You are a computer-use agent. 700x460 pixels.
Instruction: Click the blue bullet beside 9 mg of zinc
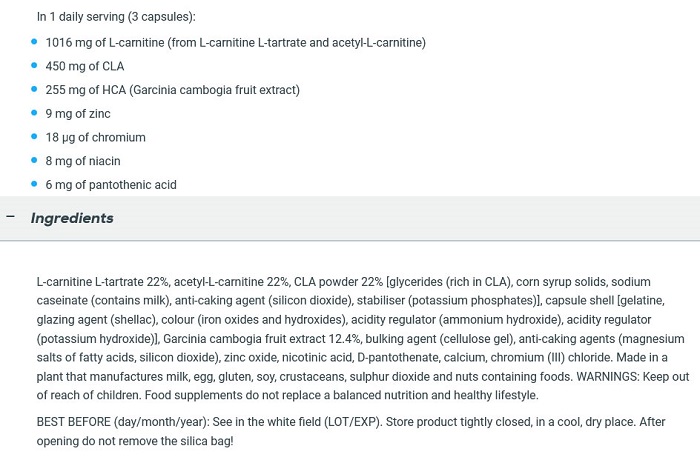click(34, 113)
